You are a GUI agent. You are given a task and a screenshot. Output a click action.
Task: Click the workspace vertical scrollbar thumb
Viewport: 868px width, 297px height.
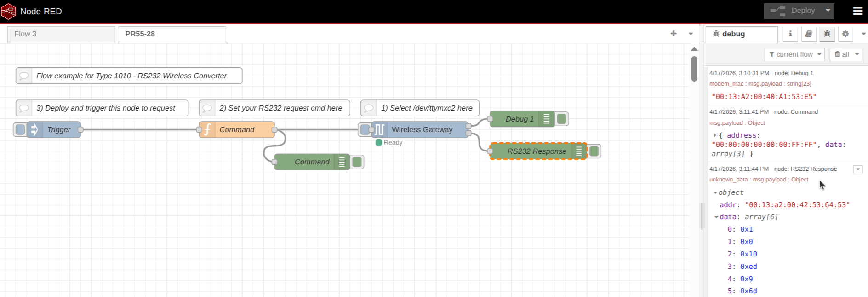pos(694,69)
